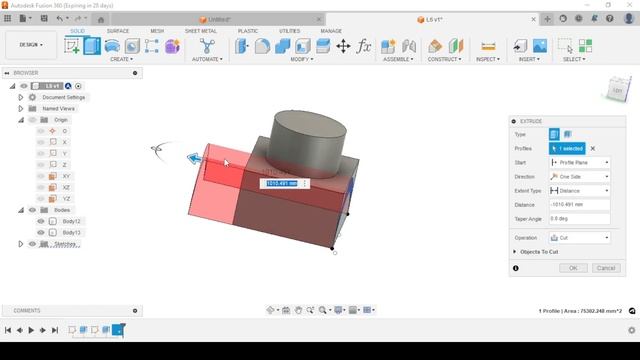Click the ViewCube in the corner

pyautogui.click(x=617, y=89)
